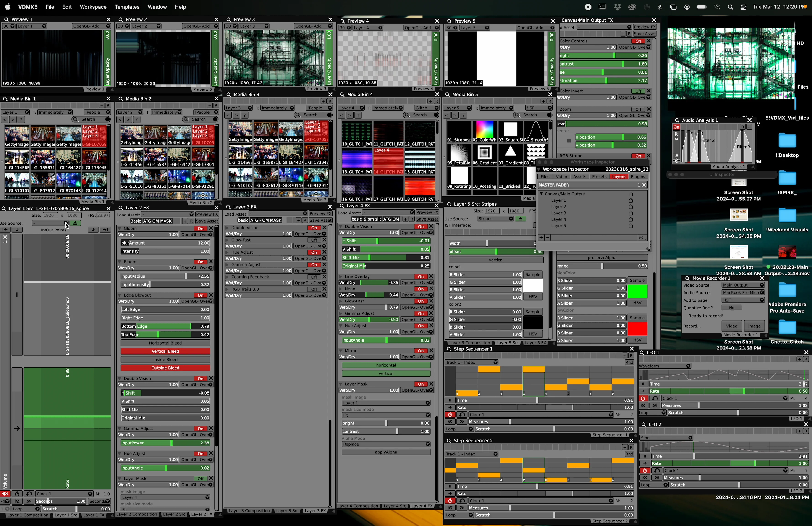Open Video Source Main Output dropdown
812x526 pixels.
click(x=743, y=285)
